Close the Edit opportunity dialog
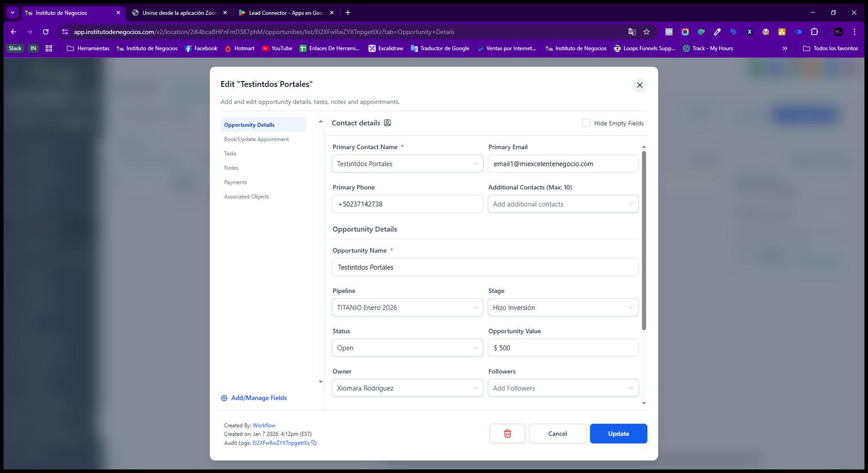Screen dimensions: 868x473 coord(640,85)
